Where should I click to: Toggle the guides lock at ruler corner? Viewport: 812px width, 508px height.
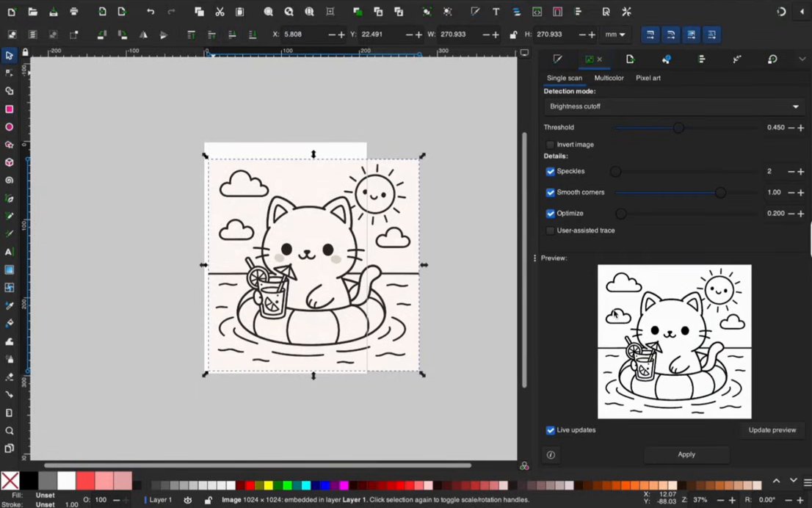coord(26,52)
